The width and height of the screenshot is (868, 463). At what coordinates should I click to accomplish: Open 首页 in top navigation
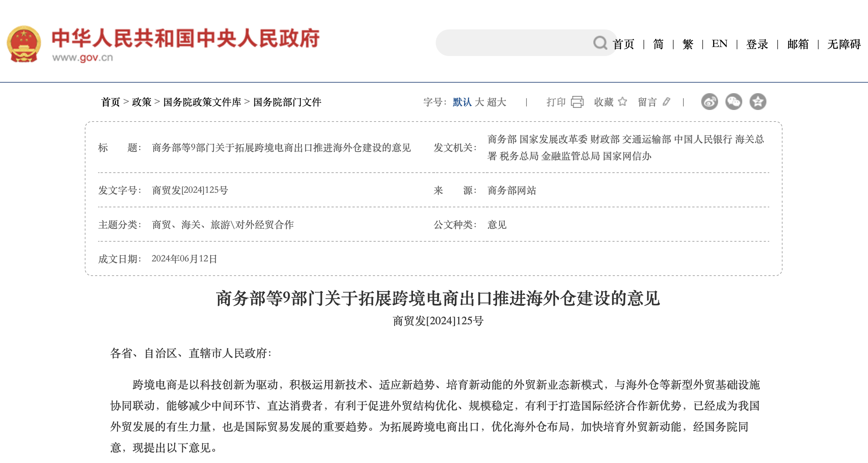click(x=623, y=44)
